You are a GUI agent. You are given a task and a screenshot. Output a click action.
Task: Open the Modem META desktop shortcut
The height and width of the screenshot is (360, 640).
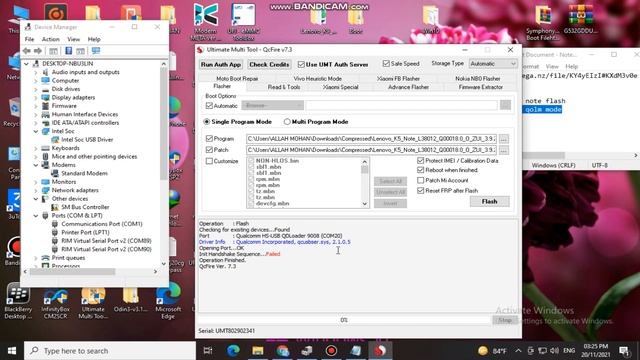(x=205, y=21)
